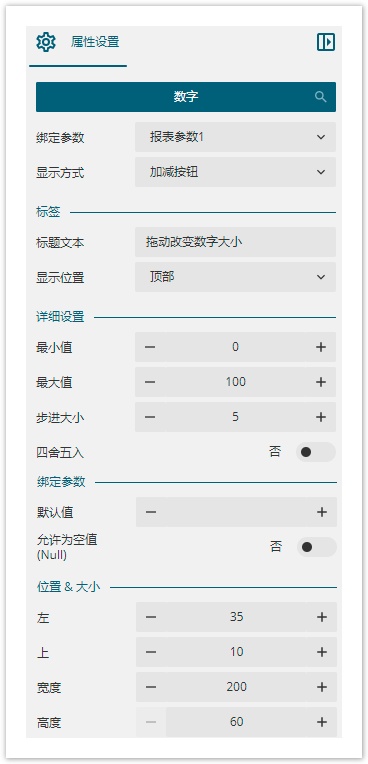The width and height of the screenshot is (368, 764).
Task: Click the 最大值 number field showing 100
Action: coord(235,382)
